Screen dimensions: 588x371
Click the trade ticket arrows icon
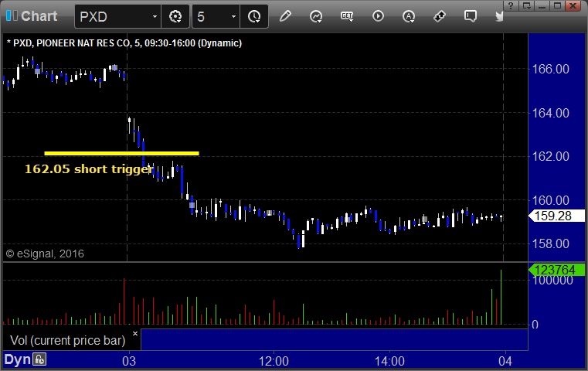coord(440,16)
